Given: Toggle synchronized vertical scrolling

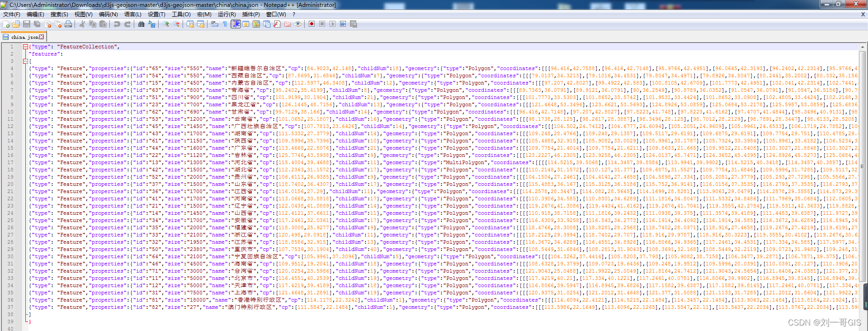Looking at the screenshot, I should coord(190,24).
